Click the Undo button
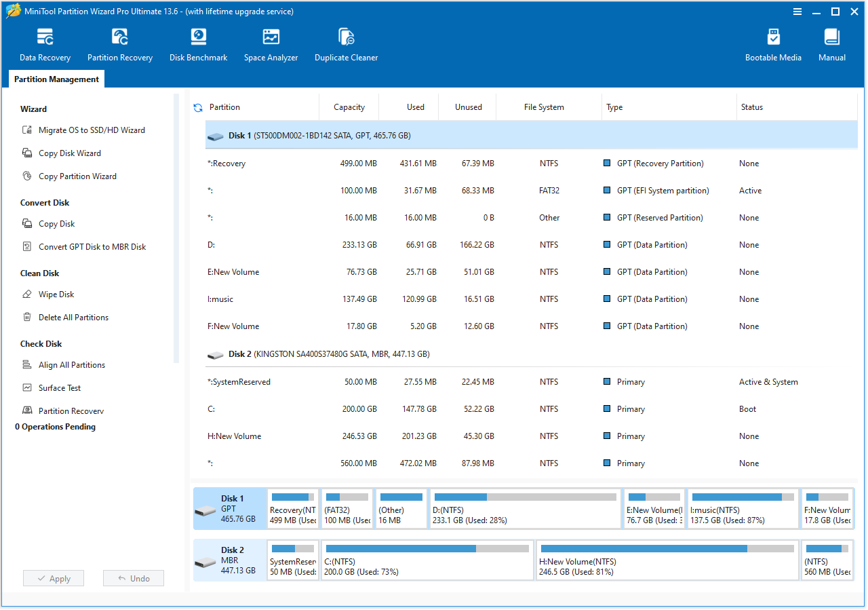The image size is (868, 610). 134,579
